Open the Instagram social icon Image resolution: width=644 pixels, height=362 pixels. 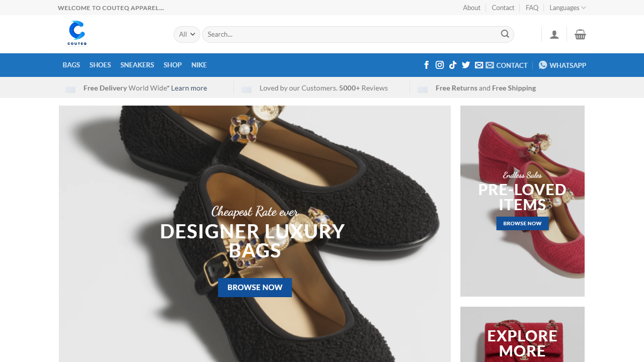439,65
